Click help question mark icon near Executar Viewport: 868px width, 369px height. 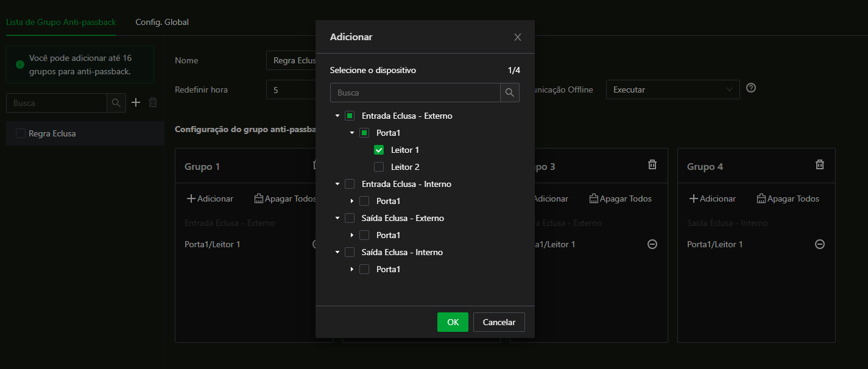pos(751,88)
